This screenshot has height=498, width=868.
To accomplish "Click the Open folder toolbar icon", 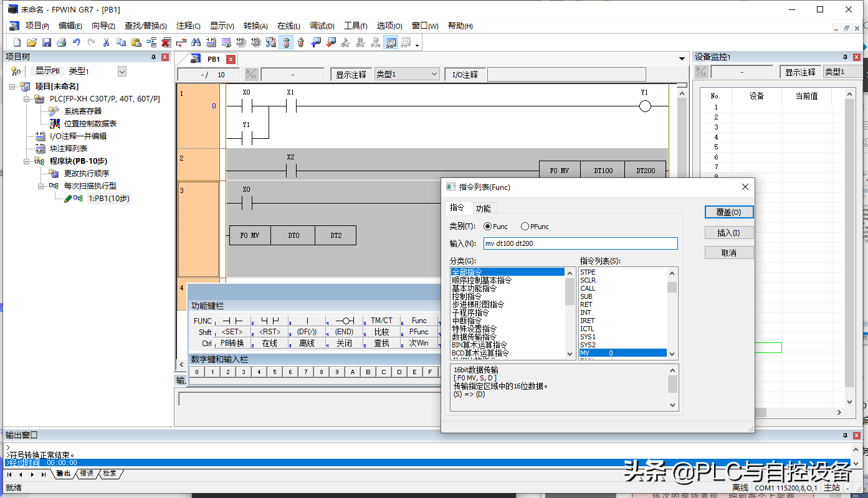I will [32, 43].
